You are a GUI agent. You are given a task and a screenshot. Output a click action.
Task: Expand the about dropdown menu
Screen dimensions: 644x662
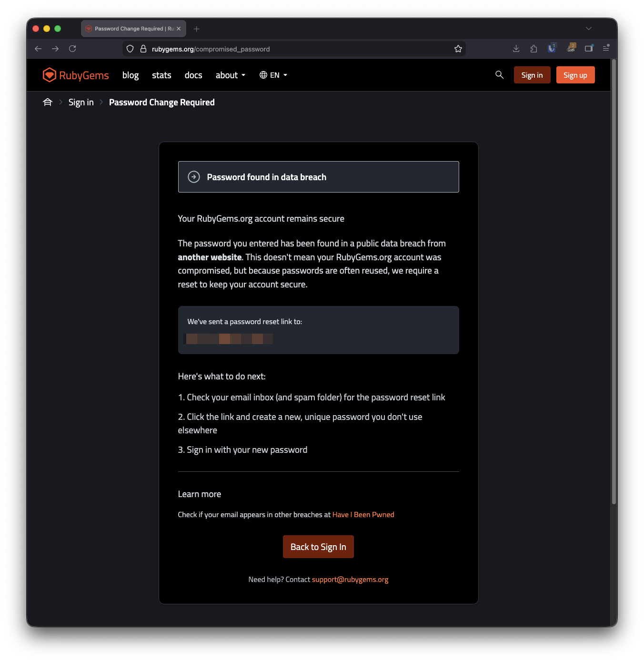231,75
